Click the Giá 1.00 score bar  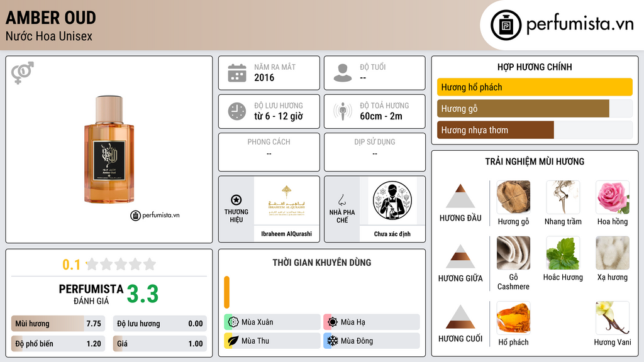point(160,344)
